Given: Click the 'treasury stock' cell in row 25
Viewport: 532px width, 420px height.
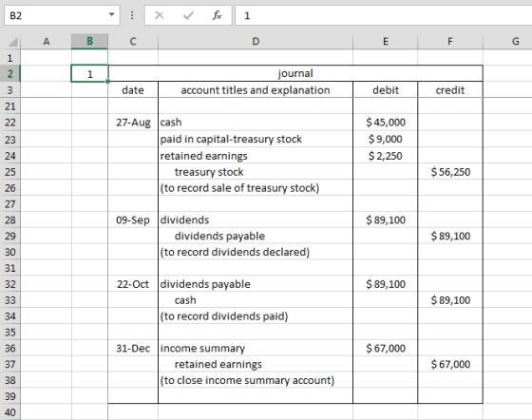Looking at the screenshot, I should tap(256, 172).
